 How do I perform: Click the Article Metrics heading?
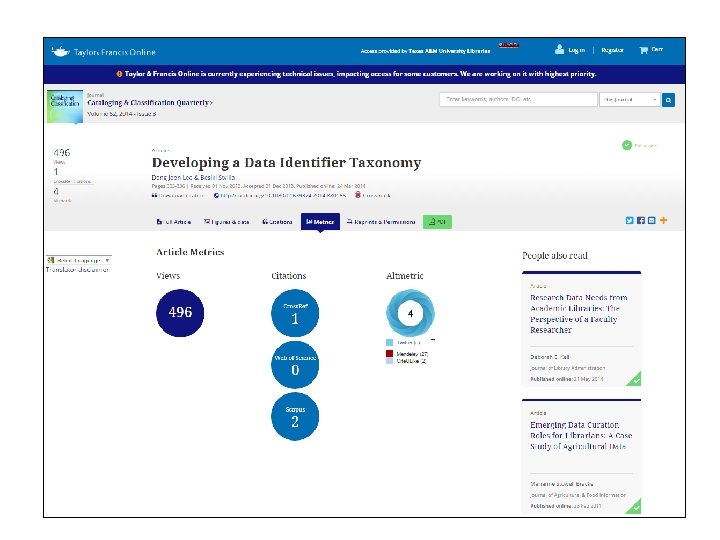190,252
